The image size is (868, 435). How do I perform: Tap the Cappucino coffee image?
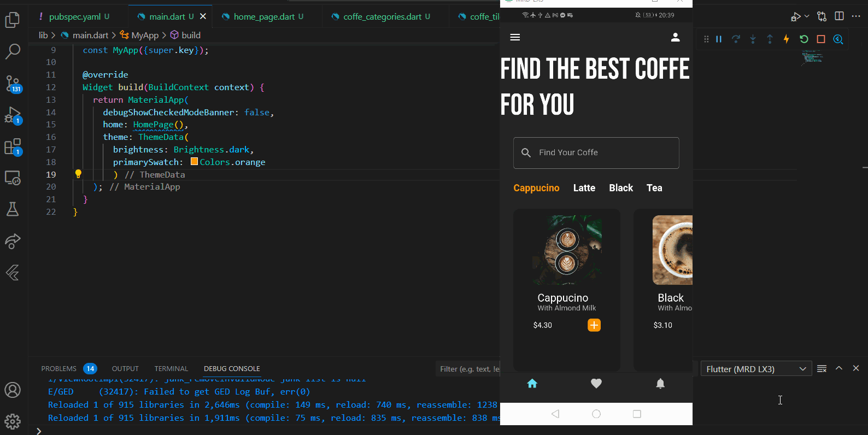point(567,250)
